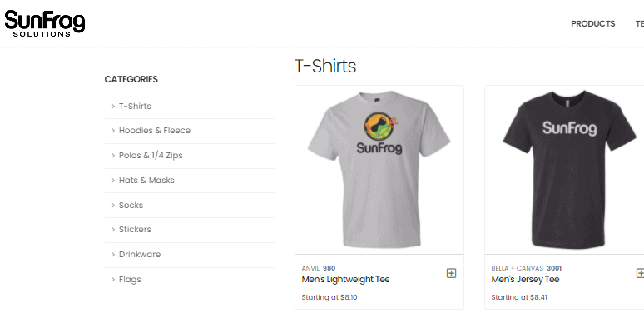The height and width of the screenshot is (313, 644).
Task: Expand the Men's Lightweight Tee plus icon
Action: (x=451, y=273)
